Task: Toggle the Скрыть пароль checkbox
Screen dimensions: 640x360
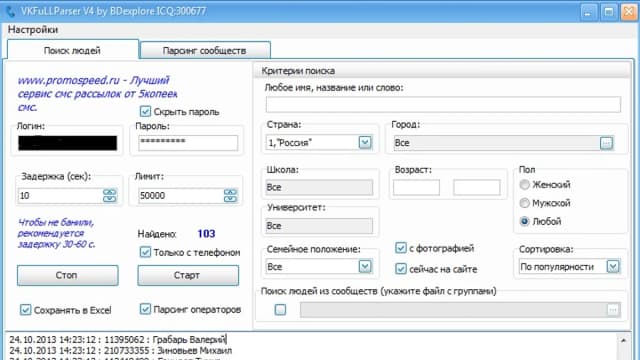Action: (145, 111)
